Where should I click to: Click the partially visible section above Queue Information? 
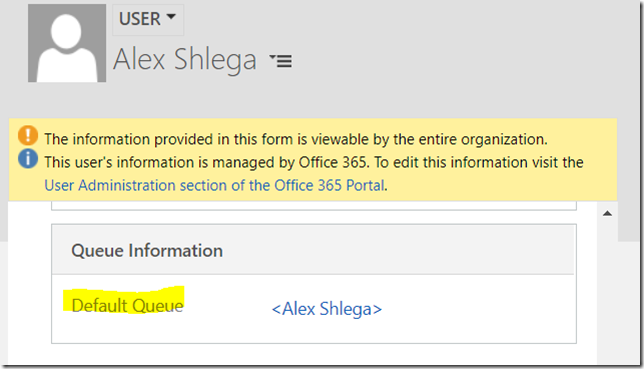(314, 205)
